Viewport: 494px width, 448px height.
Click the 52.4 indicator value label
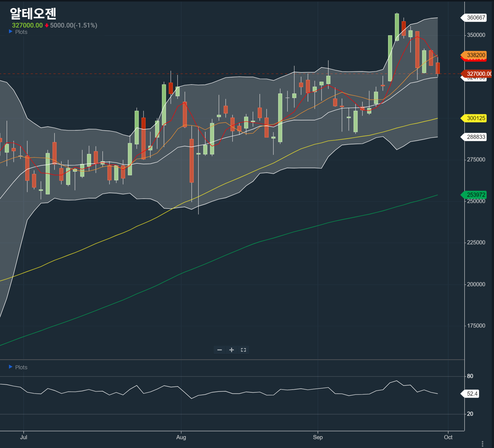pos(472,393)
